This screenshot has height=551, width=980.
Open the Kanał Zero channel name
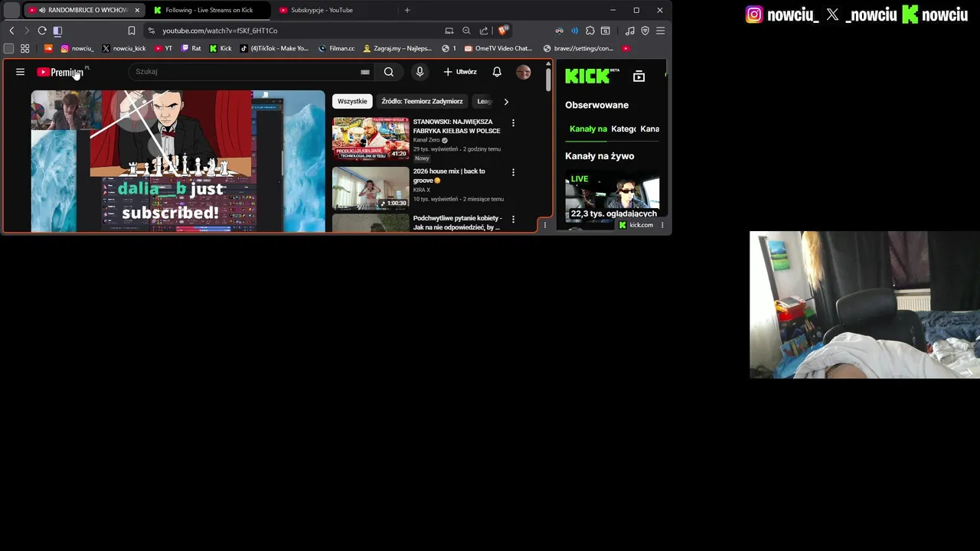pyautogui.click(x=426, y=140)
